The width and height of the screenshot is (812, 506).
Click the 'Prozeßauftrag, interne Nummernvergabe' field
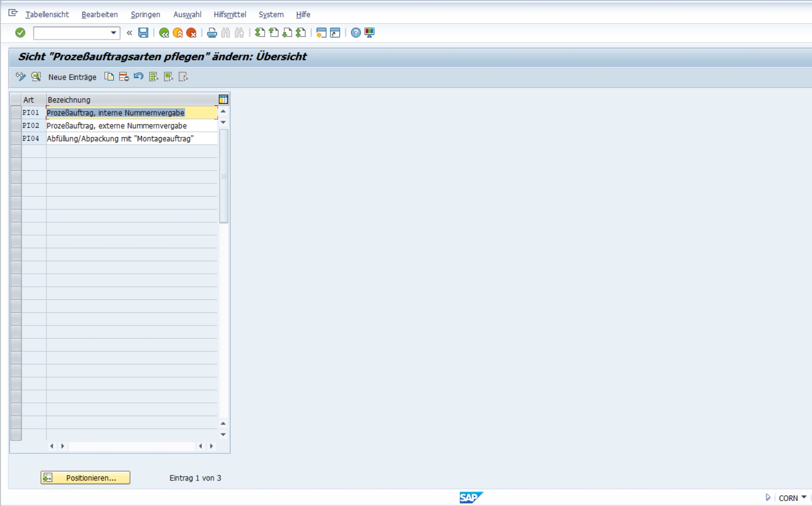click(x=132, y=113)
